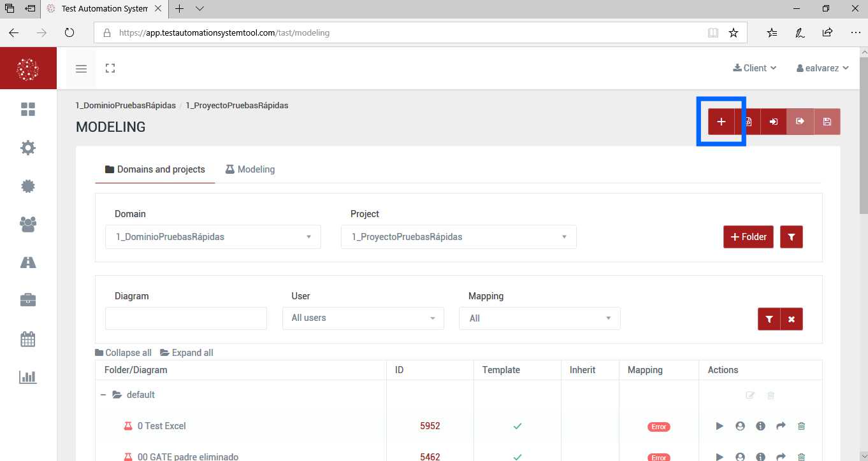Image resolution: width=868 pixels, height=461 pixels.
Task: Open the bar chart reports icon
Action: click(28, 377)
